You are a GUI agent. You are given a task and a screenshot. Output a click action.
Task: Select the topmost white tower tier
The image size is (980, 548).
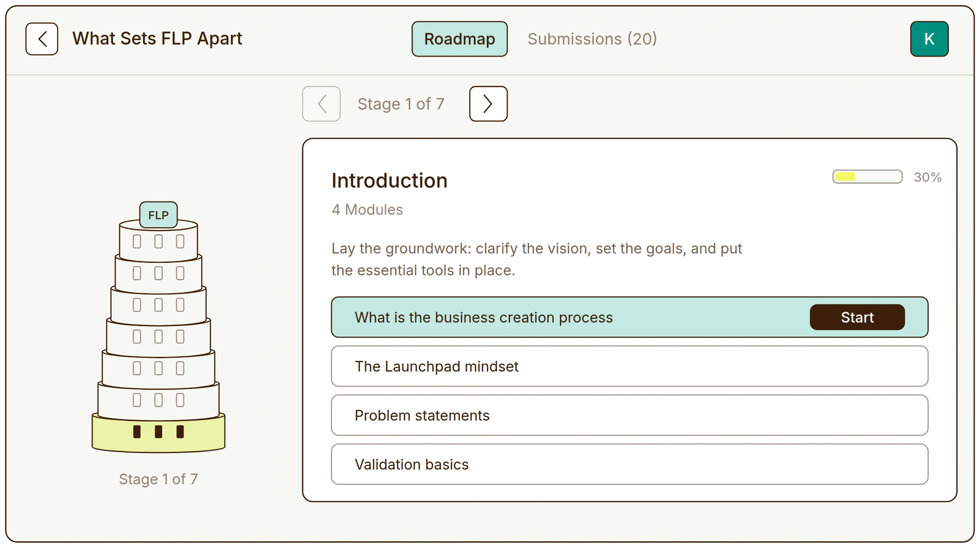tap(159, 241)
